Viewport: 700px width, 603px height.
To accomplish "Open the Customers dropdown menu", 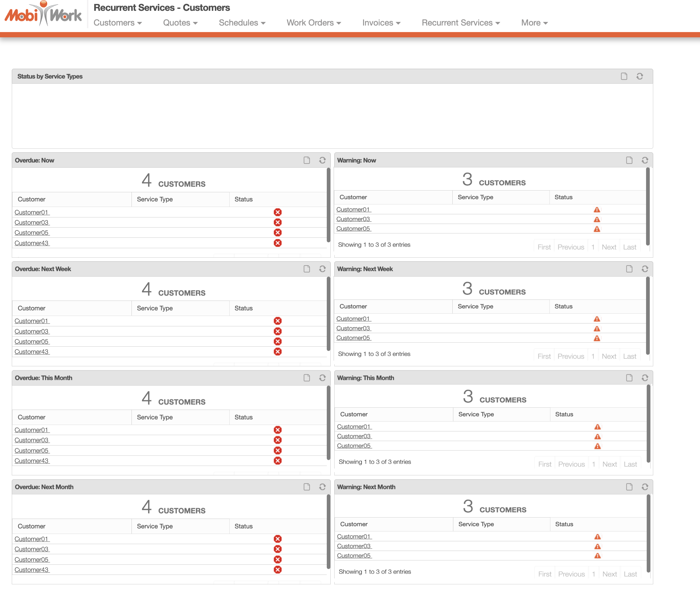I will point(117,23).
